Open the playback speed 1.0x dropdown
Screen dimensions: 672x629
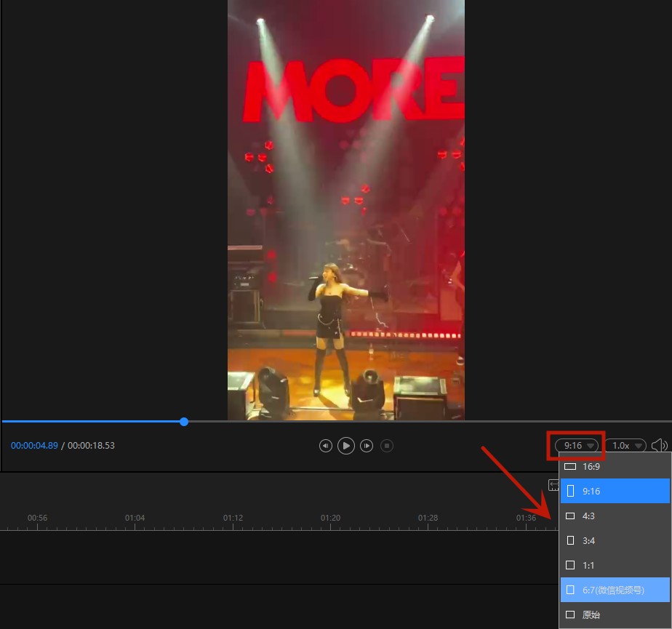625,445
